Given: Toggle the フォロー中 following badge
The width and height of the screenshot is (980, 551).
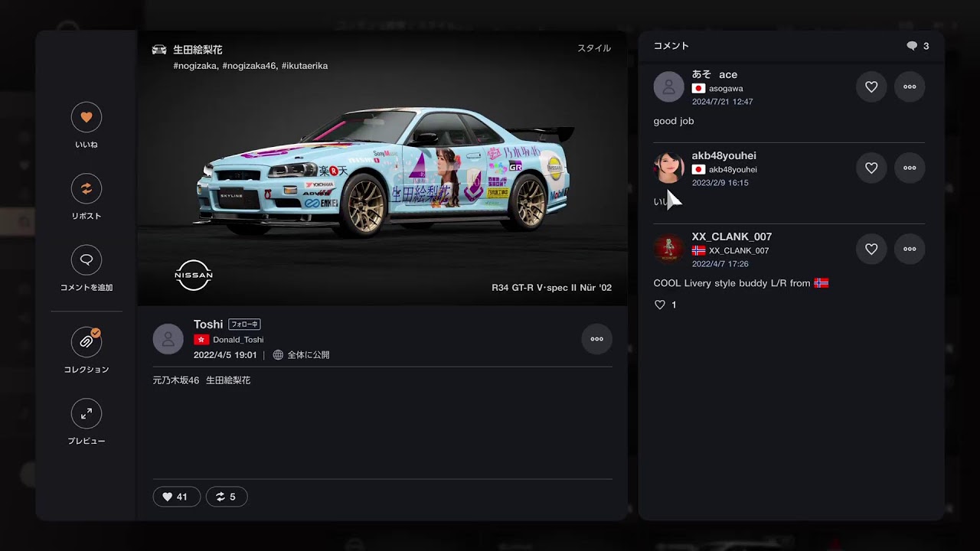Looking at the screenshot, I should pyautogui.click(x=245, y=324).
